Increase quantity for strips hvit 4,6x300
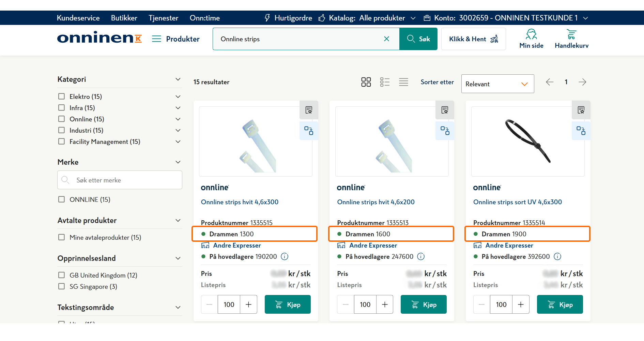 point(249,304)
